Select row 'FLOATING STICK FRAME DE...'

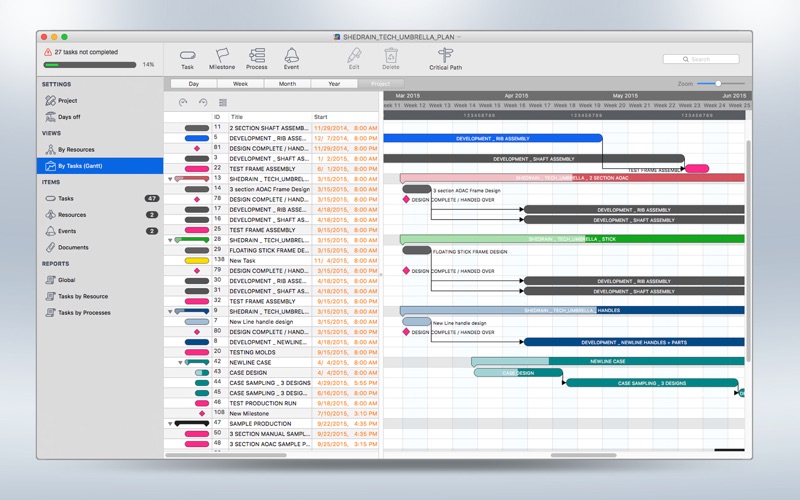coord(271,251)
